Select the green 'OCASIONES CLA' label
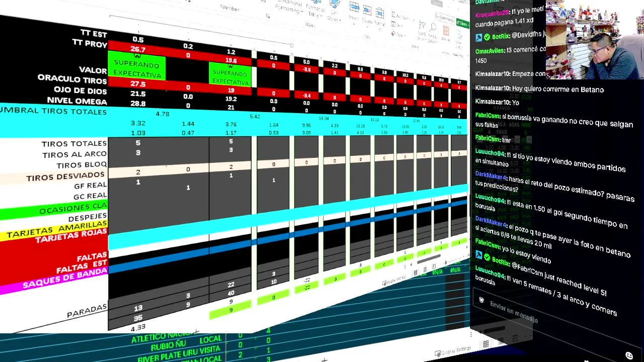 click(72, 208)
